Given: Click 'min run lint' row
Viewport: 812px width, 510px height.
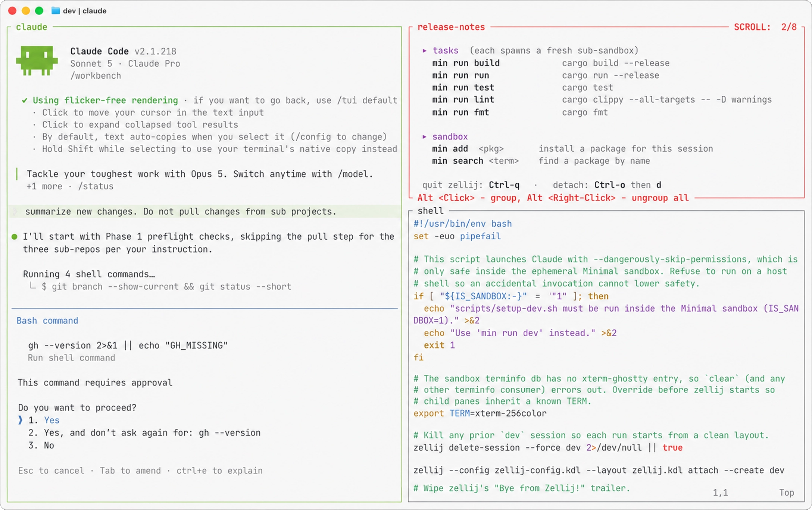Looking at the screenshot, I should pos(602,100).
